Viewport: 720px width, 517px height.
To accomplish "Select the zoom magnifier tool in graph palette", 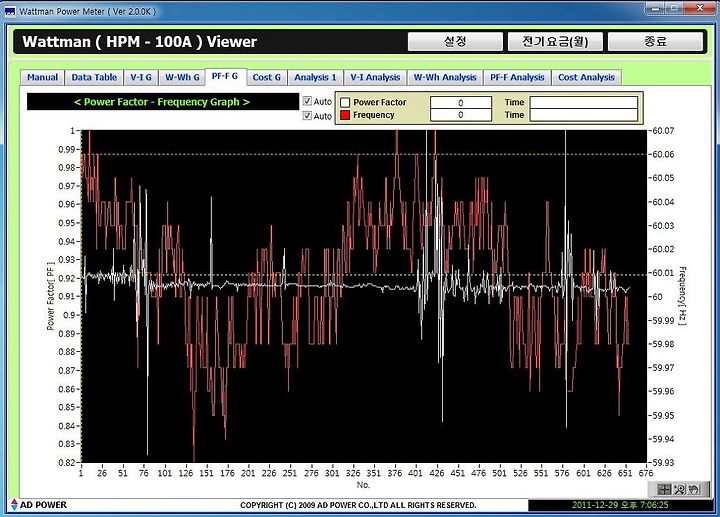I will click(679, 489).
